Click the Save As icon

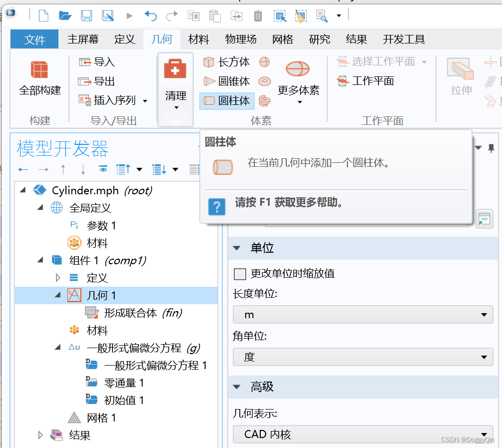[108, 15]
